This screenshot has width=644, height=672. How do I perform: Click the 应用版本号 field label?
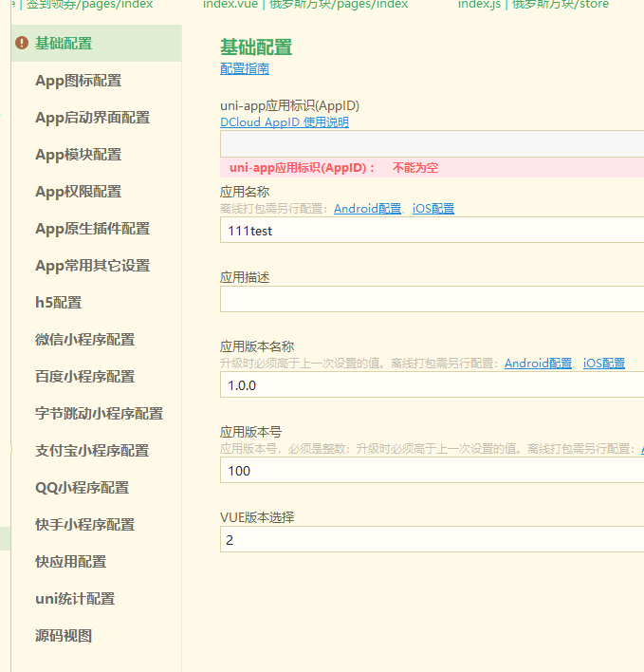coord(251,432)
